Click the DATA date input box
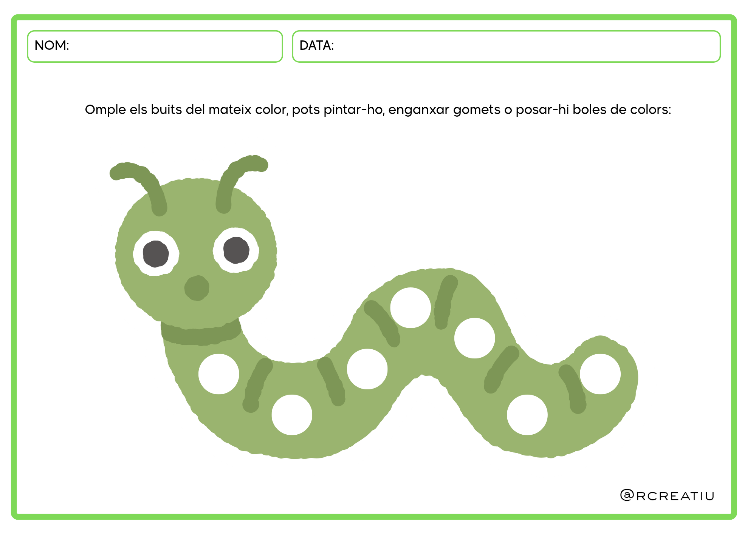This screenshot has height=534, width=756. coord(506,46)
